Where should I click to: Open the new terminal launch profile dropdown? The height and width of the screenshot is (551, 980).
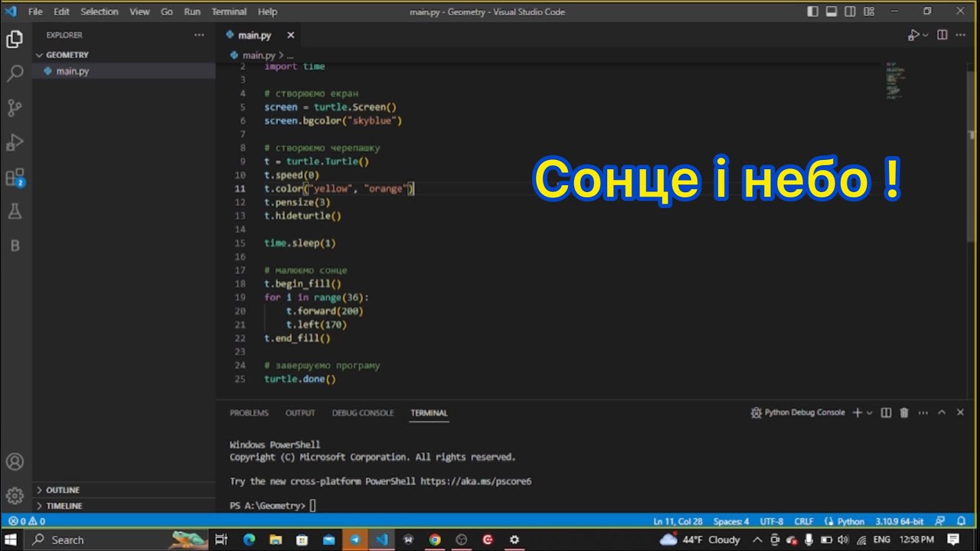[869, 412]
